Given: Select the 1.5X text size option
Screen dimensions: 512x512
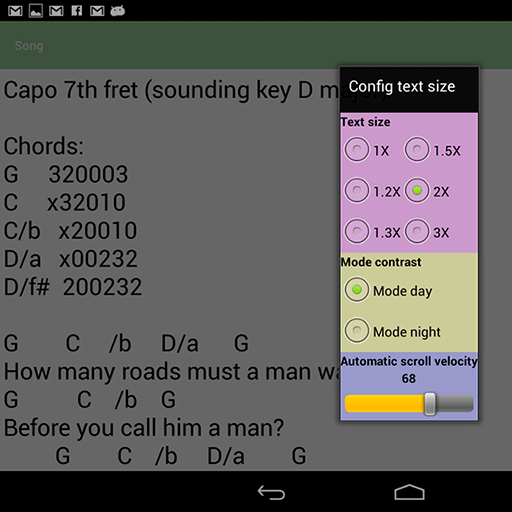Looking at the screenshot, I should (x=433, y=150).
